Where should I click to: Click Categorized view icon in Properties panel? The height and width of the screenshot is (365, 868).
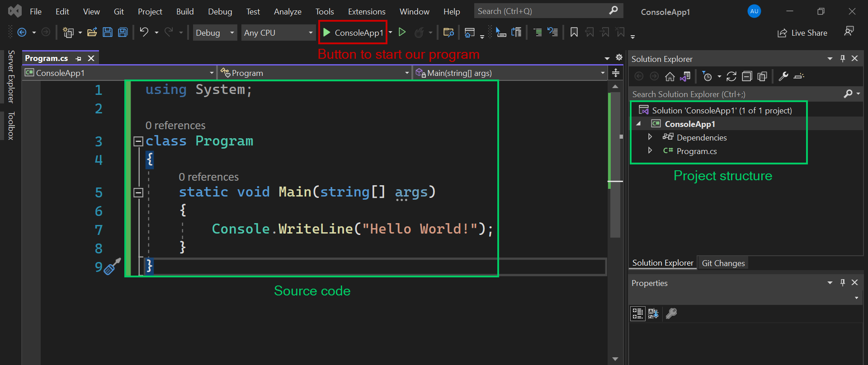pyautogui.click(x=638, y=314)
